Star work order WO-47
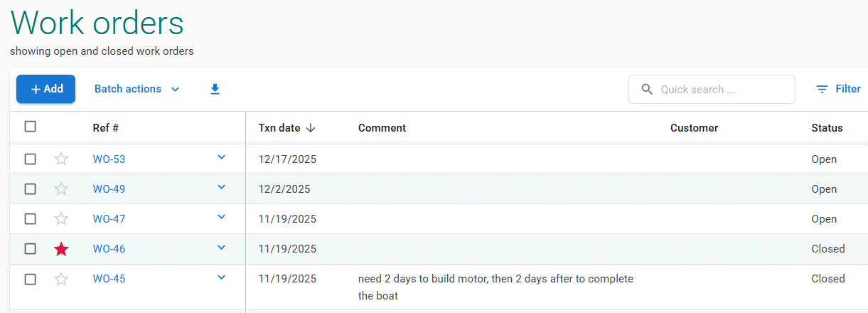This screenshot has width=868, height=313. tap(62, 219)
